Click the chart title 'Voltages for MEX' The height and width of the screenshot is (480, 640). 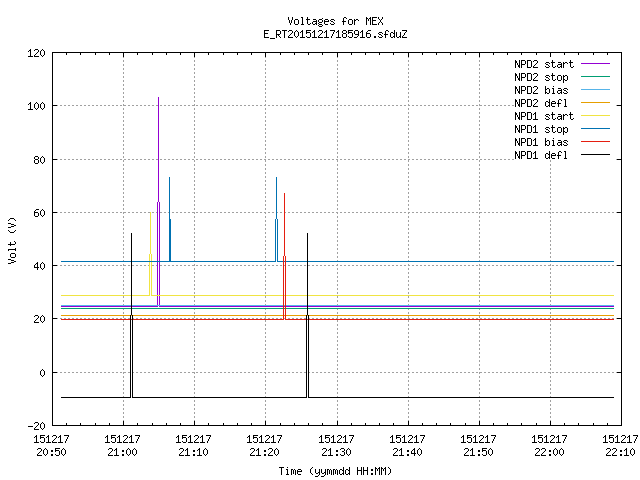335,21
